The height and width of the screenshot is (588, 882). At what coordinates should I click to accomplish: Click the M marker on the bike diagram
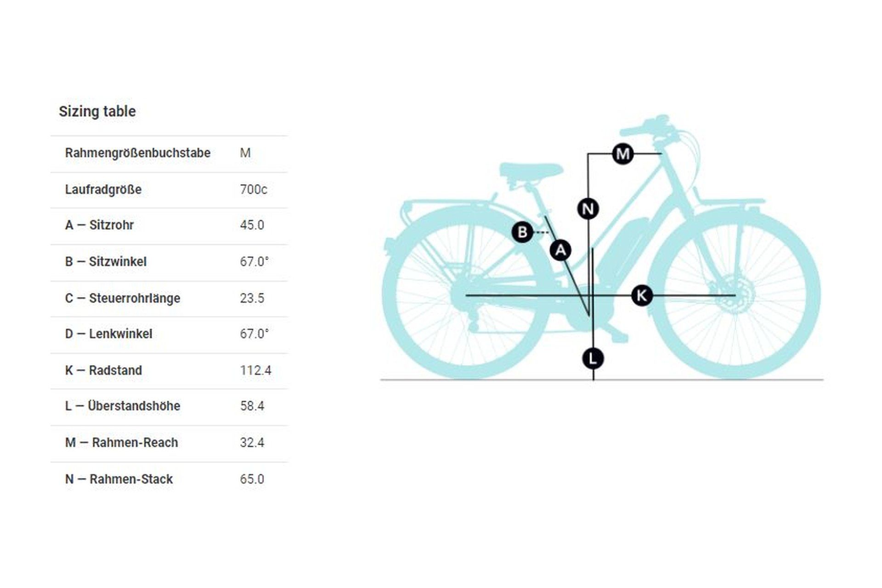[x=623, y=153]
